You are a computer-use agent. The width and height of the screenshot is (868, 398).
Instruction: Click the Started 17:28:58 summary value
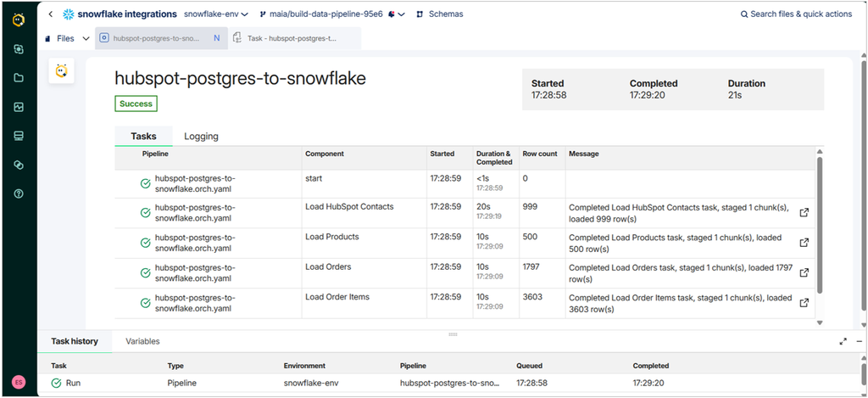(x=548, y=95)
